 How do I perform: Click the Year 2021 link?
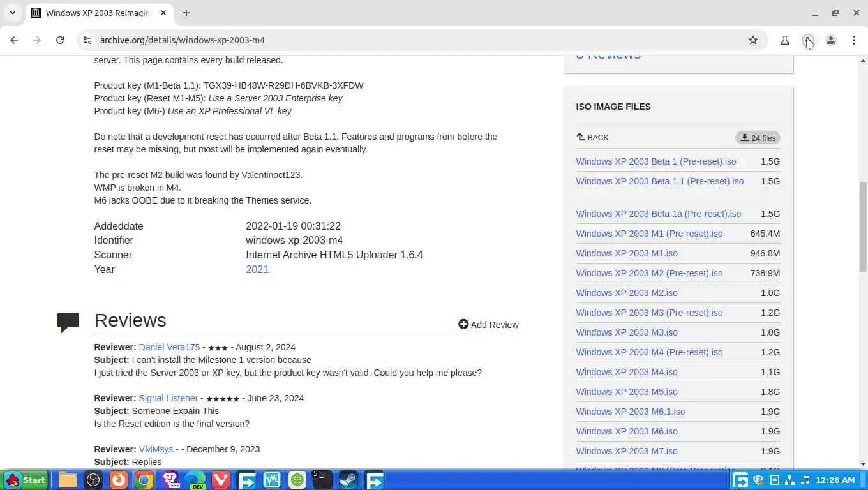(x=257, y=269)
